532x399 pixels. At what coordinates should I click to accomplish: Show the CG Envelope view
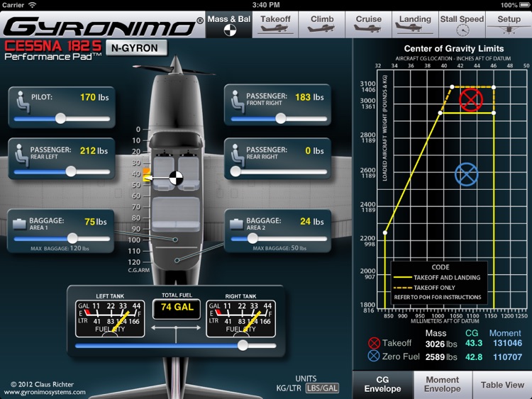pyautogui.click(x=383, y=384)
